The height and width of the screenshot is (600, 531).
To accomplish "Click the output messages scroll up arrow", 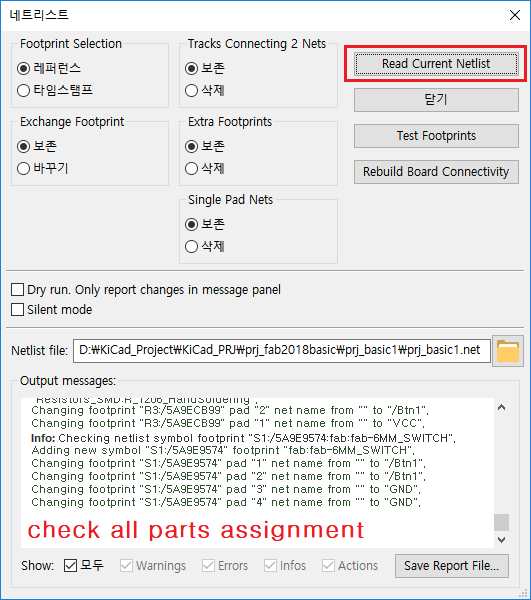I will [x=502, y=408].
